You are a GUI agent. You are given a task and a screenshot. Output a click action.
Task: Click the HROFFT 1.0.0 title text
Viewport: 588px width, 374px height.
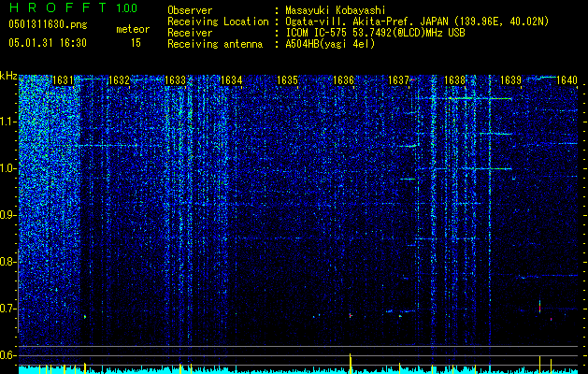[x=74, y=7]
